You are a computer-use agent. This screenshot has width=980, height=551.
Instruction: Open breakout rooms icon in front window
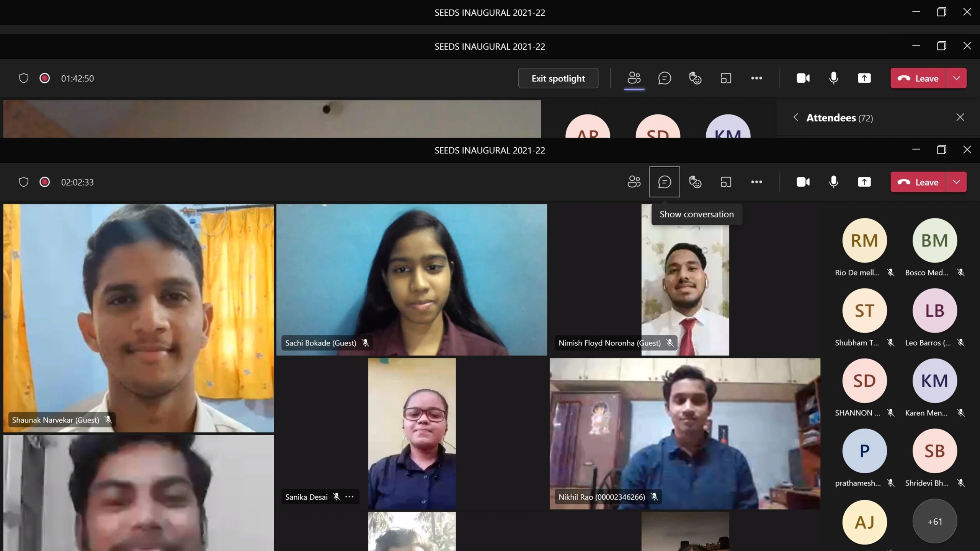tap(726, 182)
